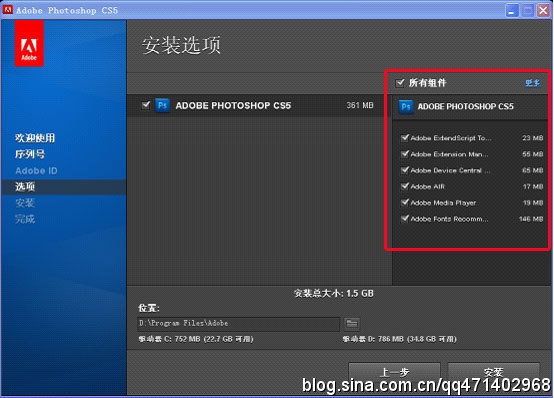The width and height of the screenshot is (554, 398).
Task: Select 欢迎使用 step in sidebar
Action: pyautogui.click(x=35, y=138)
